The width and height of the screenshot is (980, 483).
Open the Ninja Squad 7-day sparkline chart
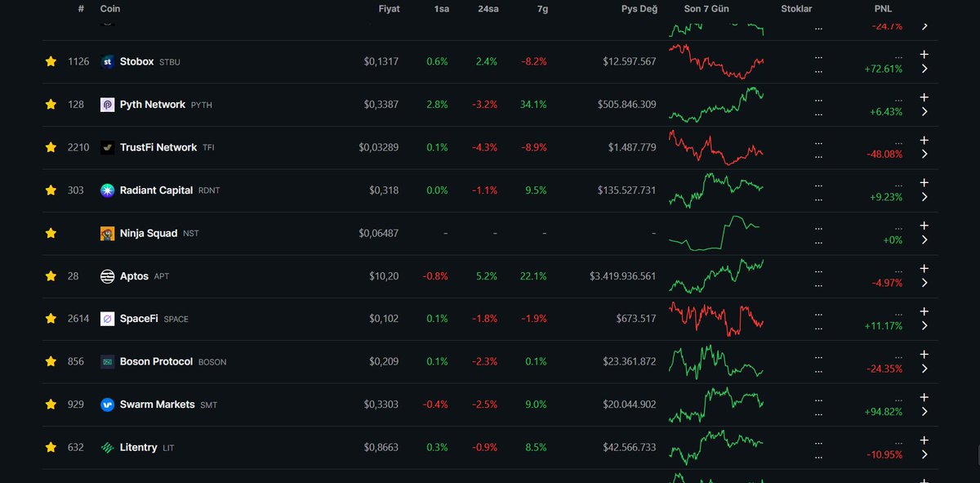coord(715,232)
